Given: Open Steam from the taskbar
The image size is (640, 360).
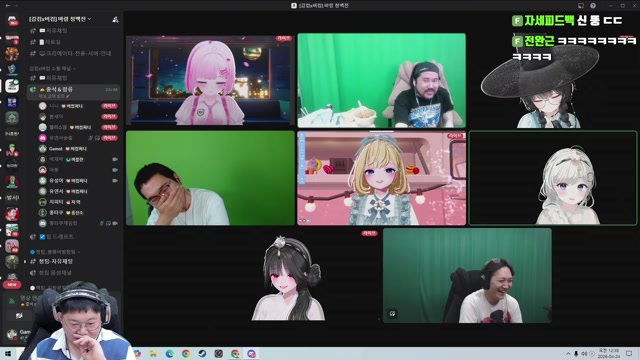Looking at the screenshot, I should click(202, 354).
